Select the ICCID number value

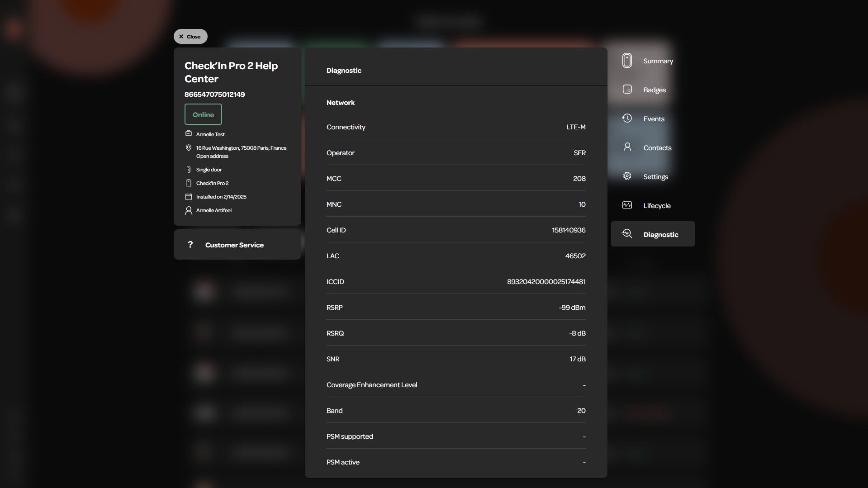(546, 282)
